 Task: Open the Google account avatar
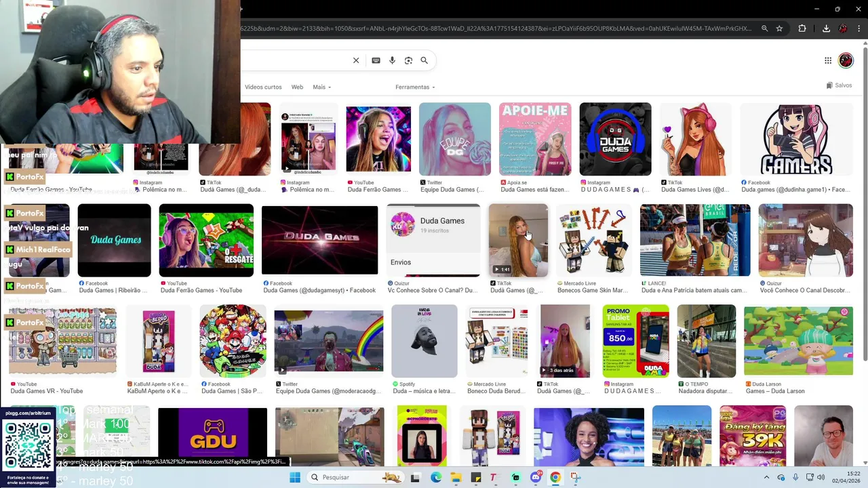point(846,60)
